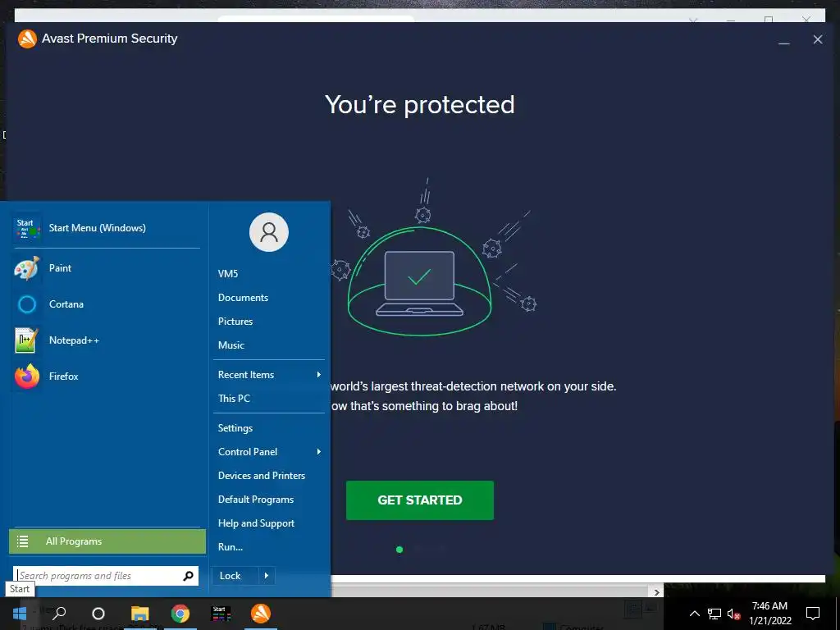Launch Cortana from the start menu list

[106, 304]
